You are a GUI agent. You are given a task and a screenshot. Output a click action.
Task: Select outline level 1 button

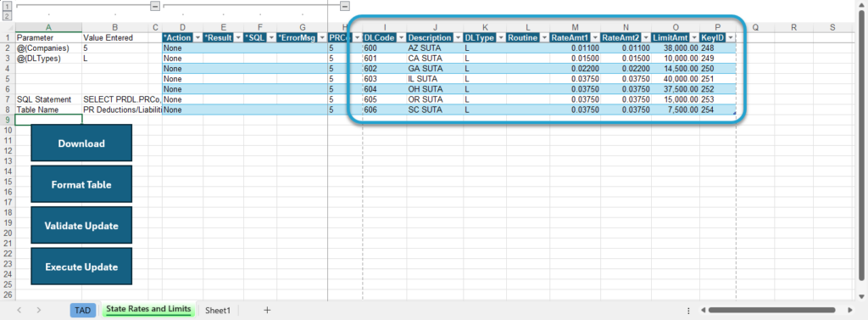(7, 6)
